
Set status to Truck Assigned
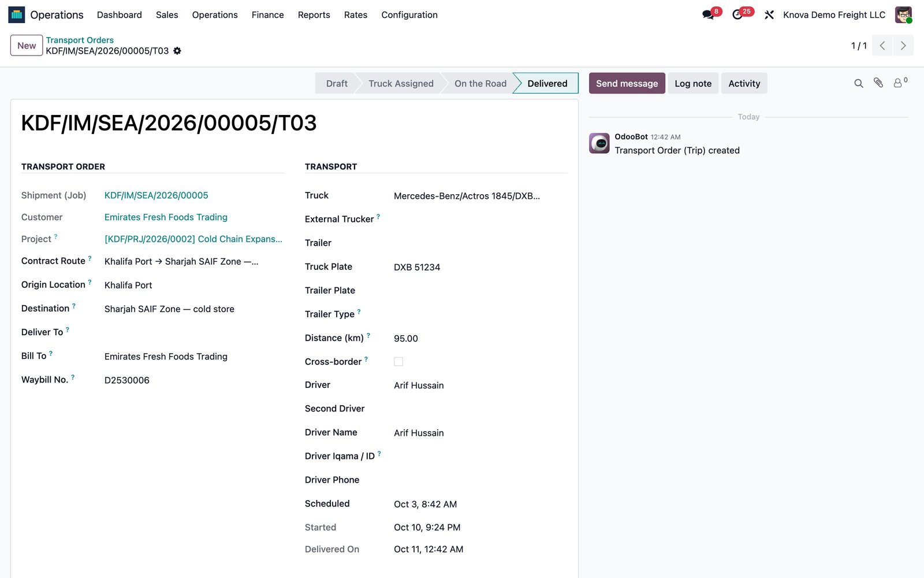click(x=401, y=84)
